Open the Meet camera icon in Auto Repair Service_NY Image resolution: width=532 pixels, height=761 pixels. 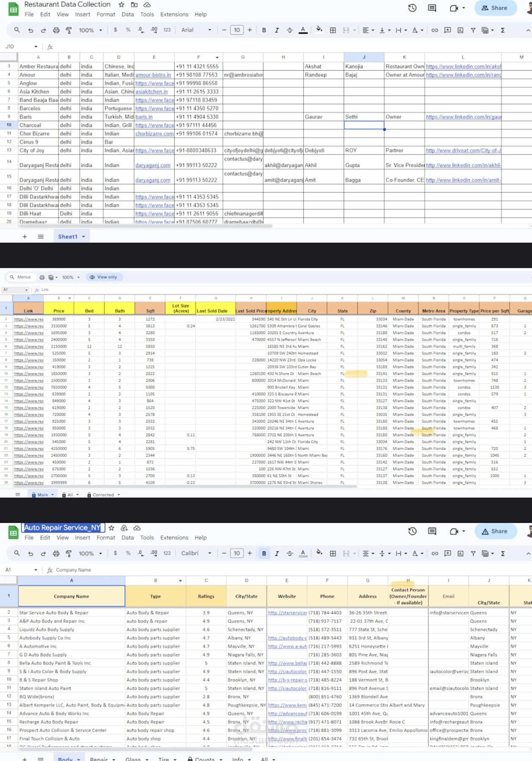(454, 531)
